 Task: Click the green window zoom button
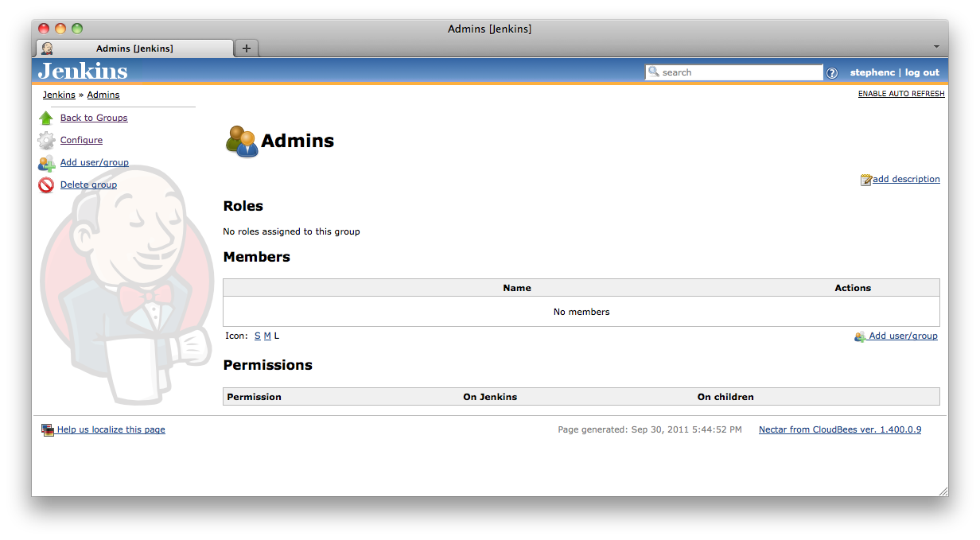pos(77,29)
